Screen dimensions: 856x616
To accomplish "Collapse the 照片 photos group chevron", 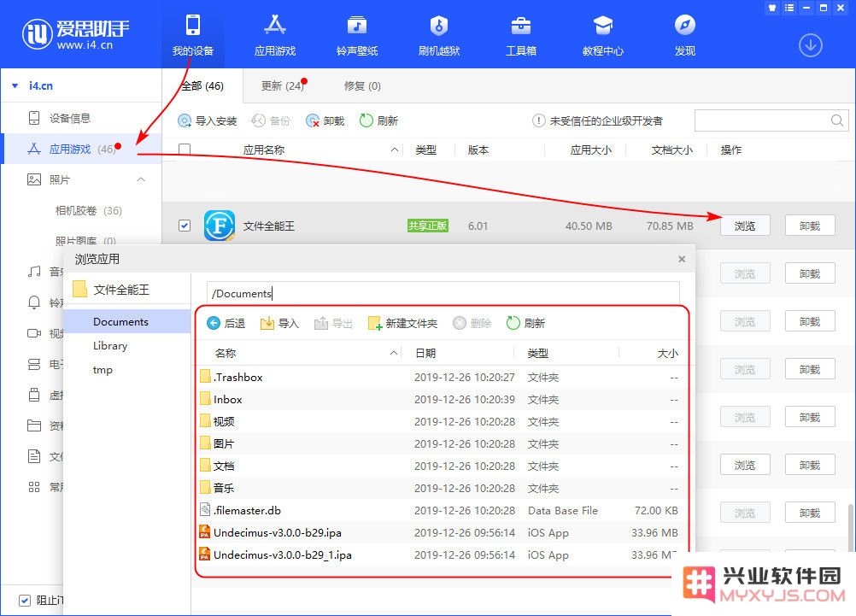I will coord(141,179).
